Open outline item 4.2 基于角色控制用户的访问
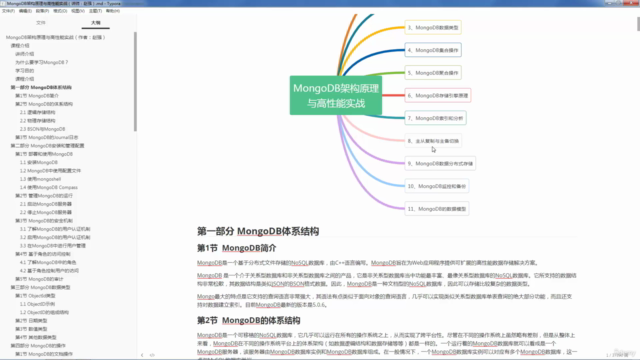Image resolution: width=640 pixels, height=360 pixels. [49, 271]
